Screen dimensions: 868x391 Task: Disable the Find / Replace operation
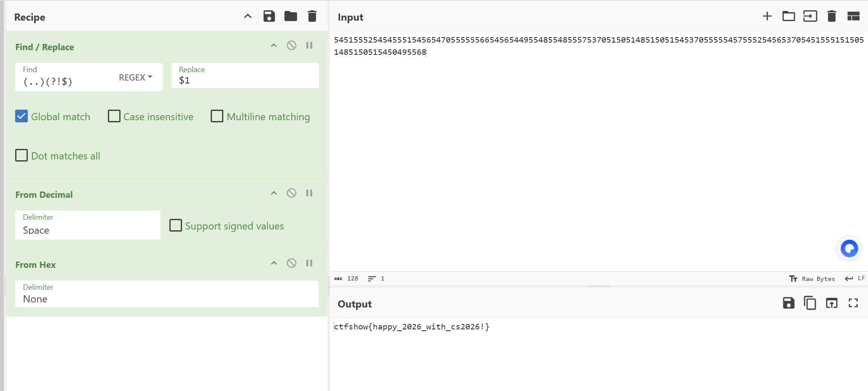(291, 46)
